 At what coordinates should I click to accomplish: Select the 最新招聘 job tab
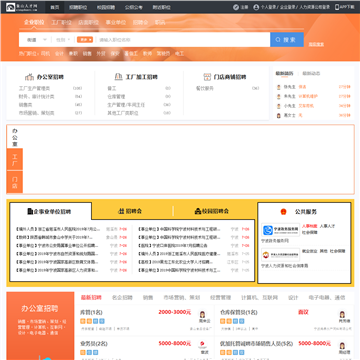tap(91, 298)
